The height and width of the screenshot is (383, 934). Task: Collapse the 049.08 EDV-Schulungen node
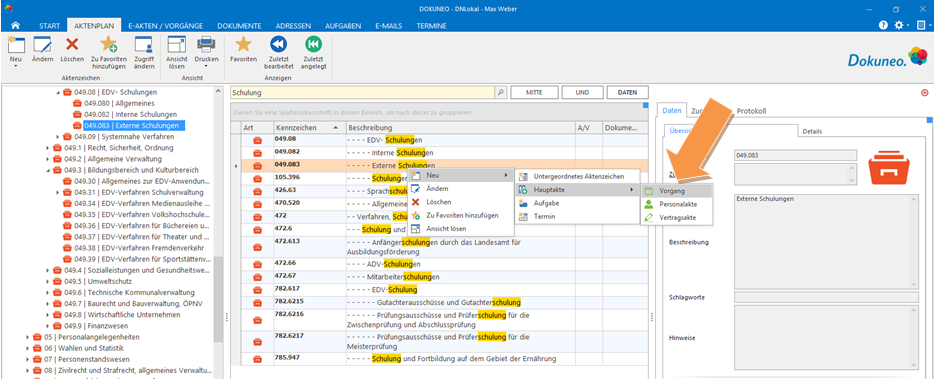pyautogui.click(x=58, y=93)
